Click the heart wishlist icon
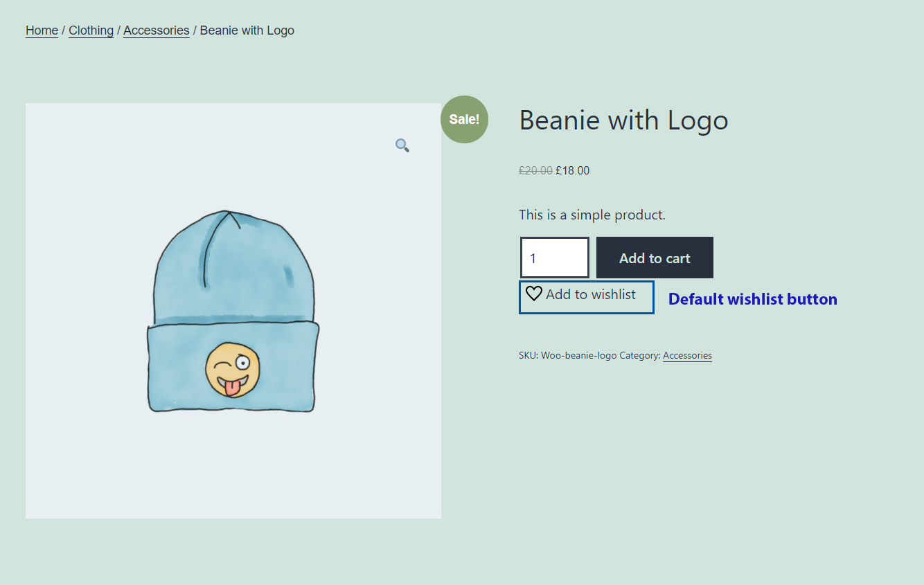Screen dimensions: 924x585 coord(533,294)
